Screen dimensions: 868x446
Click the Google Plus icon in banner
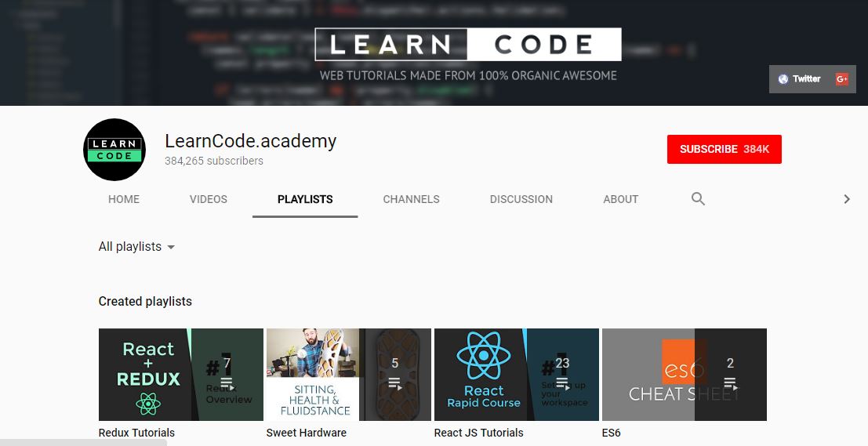coord(842,79)
